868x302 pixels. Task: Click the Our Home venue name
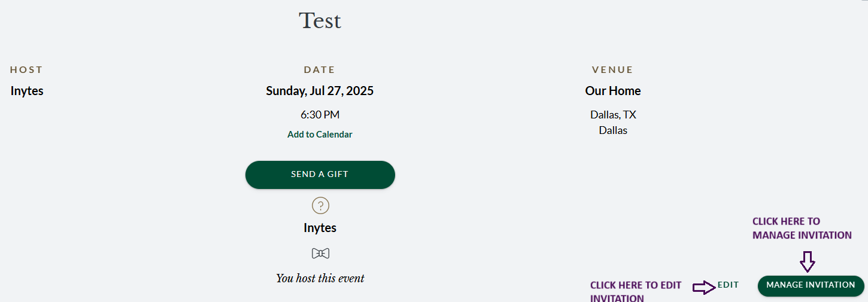tap(612, 91)
